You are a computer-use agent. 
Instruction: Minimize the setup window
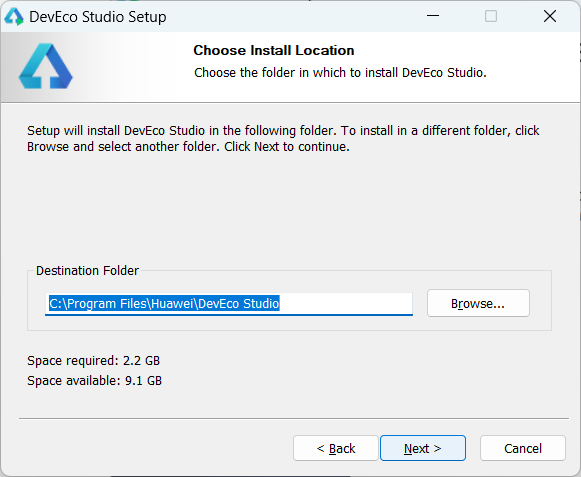(432, 16)
